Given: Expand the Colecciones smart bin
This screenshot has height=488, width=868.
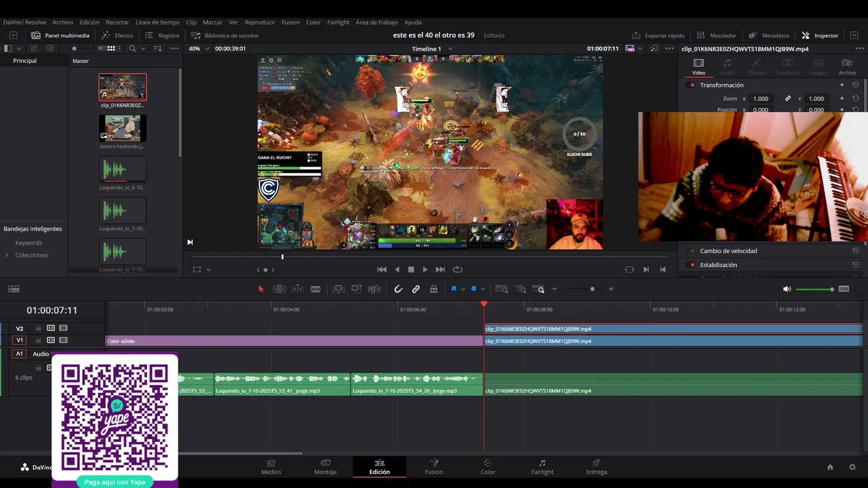Looking at the screenshot, I should click(x=7, y=255).
